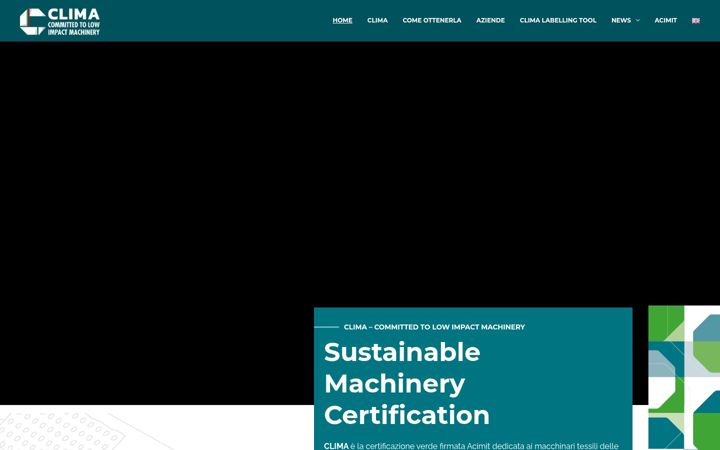The width and height of the screenshot is (720, 450).
Task: Click the CLIMA logo in the header
Action: [x=60, y=22]
